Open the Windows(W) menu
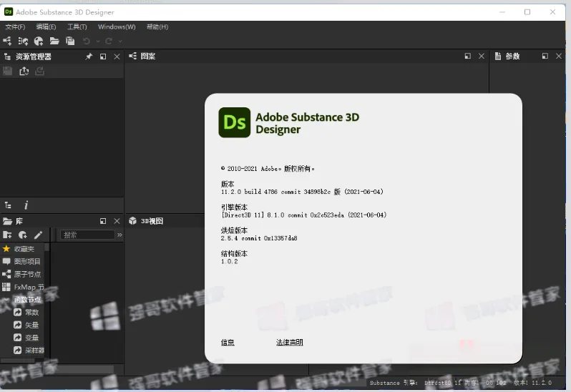Screen dimensions: 571x392 pyautogui.click(x=117, y=27)
